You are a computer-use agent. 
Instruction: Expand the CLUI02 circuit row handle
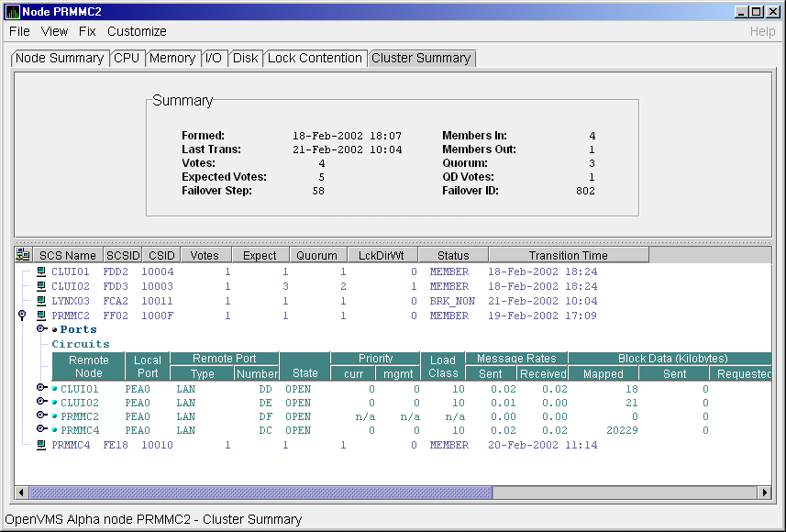pyautogui.click(x=41, y=403)
